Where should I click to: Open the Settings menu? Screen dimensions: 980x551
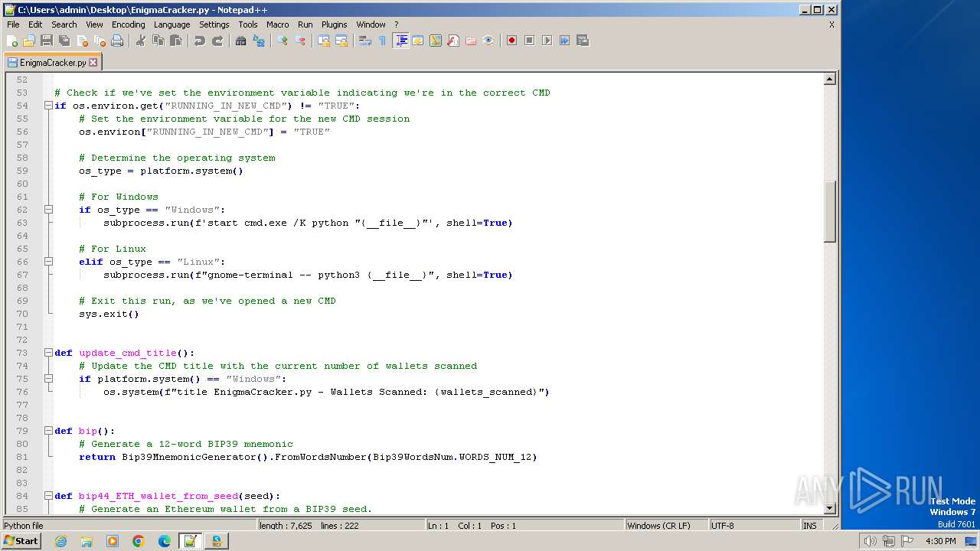tap(214, 24)
